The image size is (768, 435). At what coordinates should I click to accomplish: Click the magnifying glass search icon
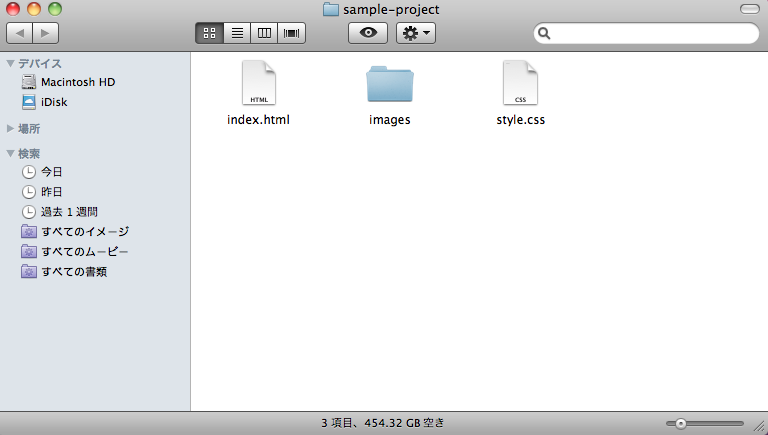coord(544,33)
